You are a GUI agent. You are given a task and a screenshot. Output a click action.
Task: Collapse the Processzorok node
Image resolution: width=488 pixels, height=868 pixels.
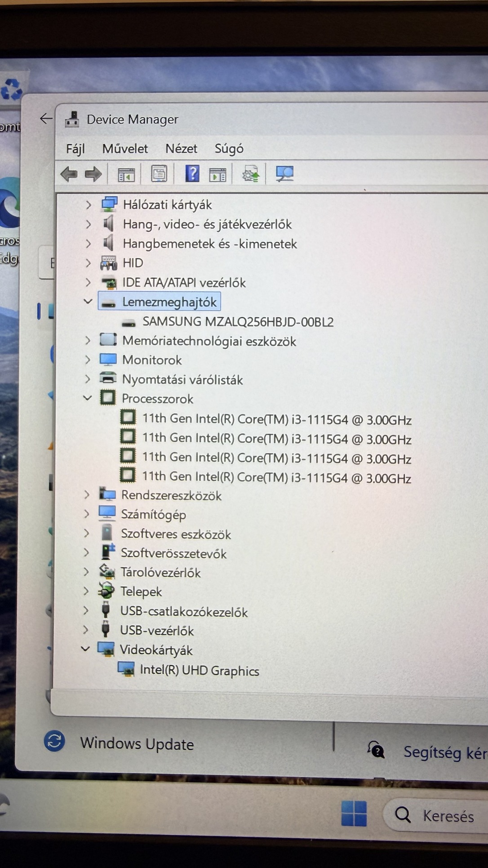[x=88, y=398]
